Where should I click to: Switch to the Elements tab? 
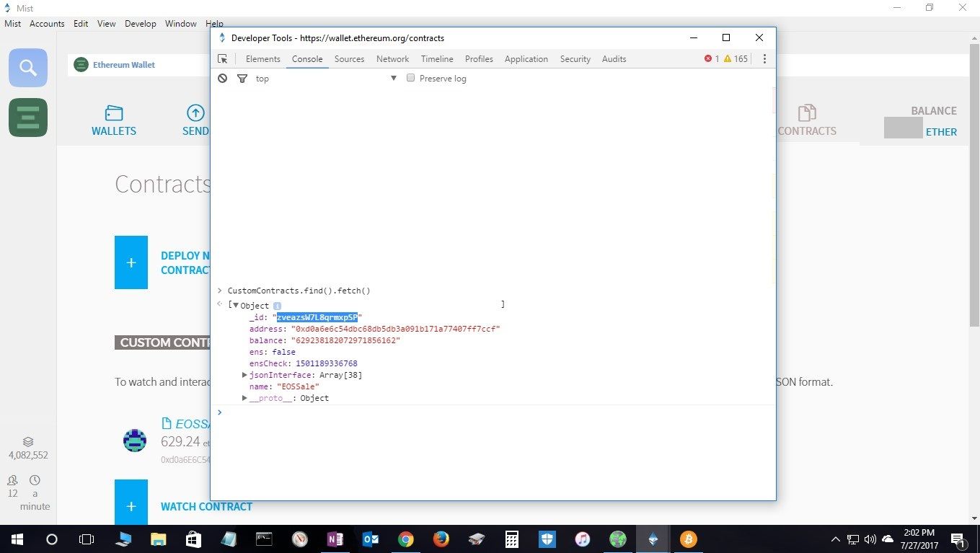point(262,59)
